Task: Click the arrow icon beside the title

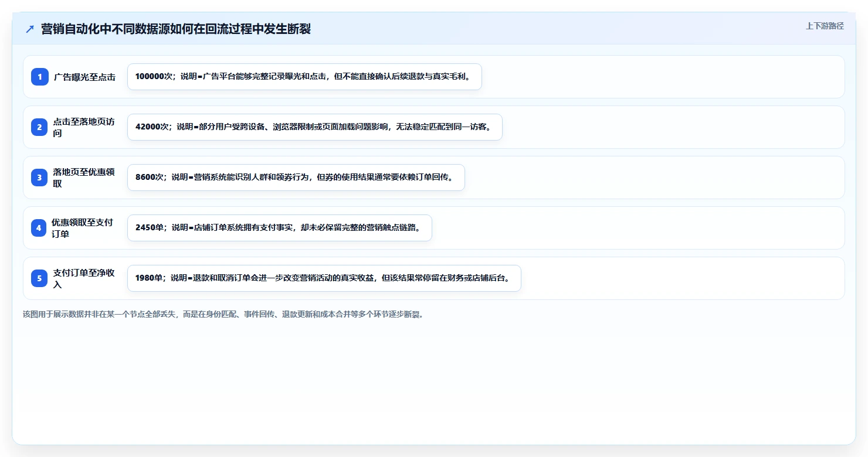Action: (30, 29)
